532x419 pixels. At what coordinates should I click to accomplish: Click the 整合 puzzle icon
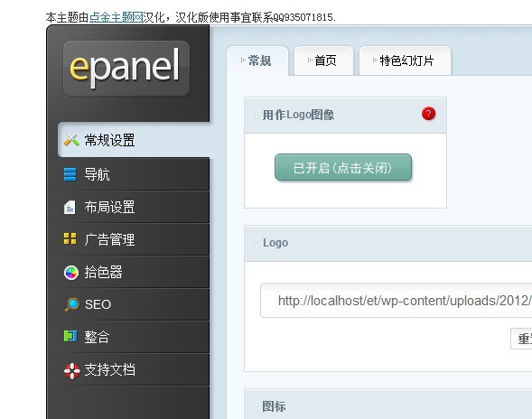[70, 336]
